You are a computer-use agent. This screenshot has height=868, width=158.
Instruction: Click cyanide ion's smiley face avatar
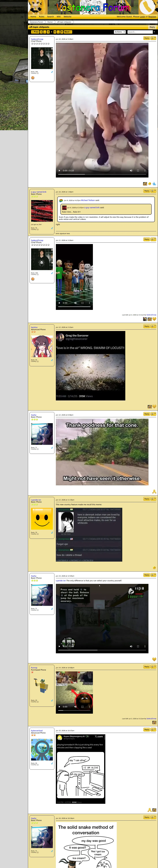pyautogui.click(x=42, y=519)
